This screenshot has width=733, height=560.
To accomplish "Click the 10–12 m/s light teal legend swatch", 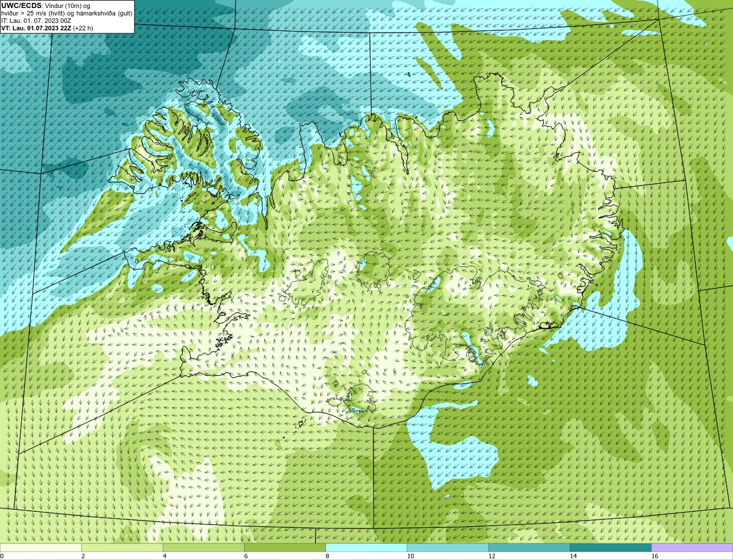I will pyautogui.click(x=448, y=548).
